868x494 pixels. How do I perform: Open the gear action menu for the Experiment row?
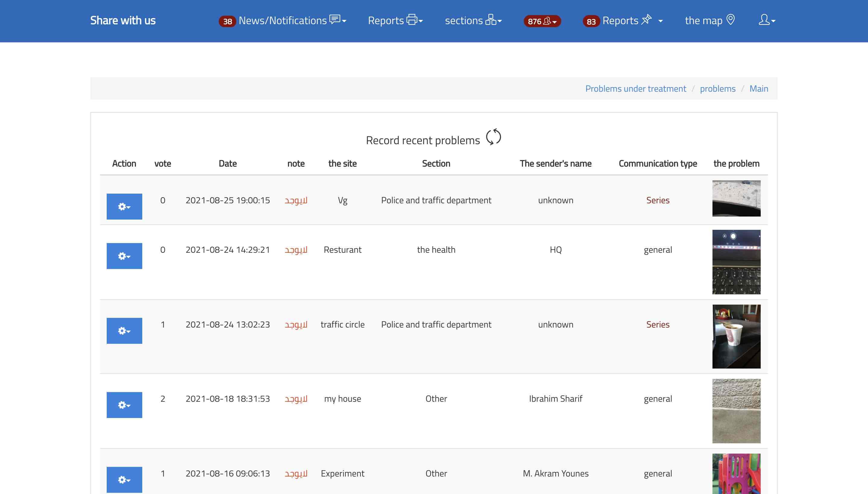(x=124, y=480)
